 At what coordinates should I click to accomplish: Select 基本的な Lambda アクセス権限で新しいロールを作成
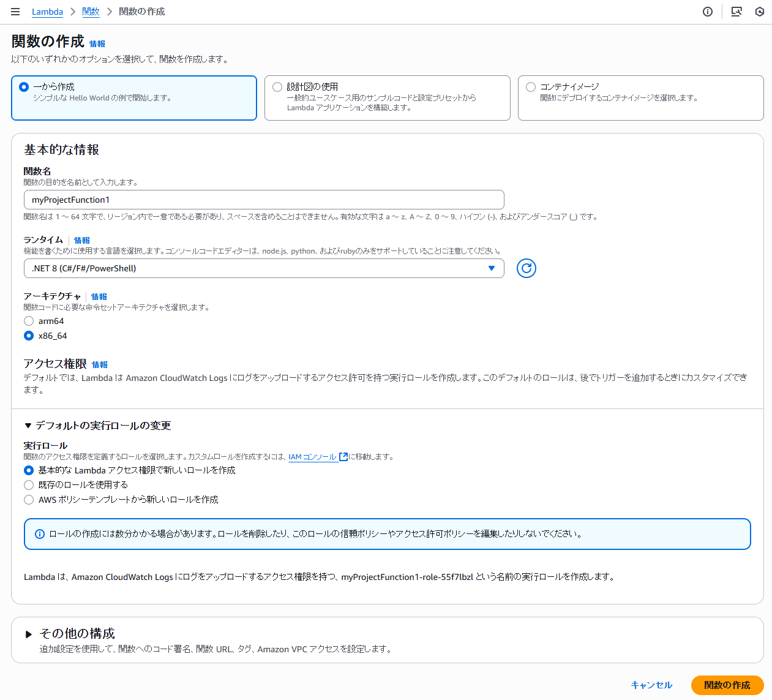[29, 470]
